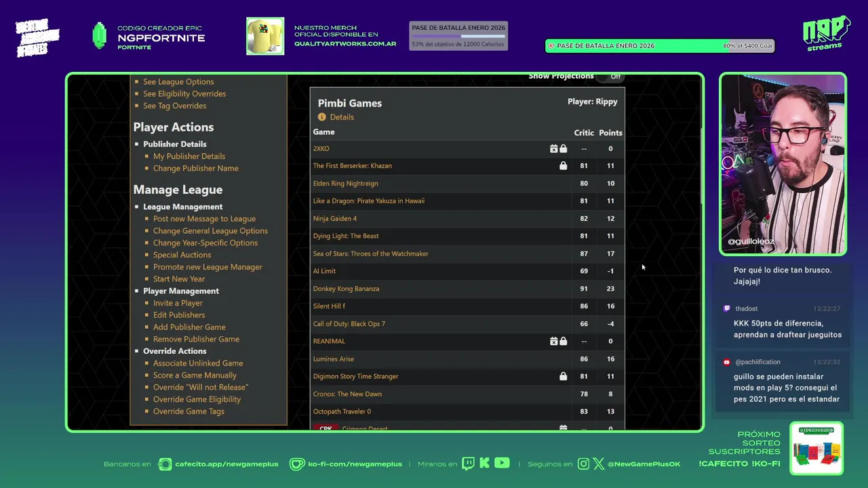
Task: Open Sea of Stars: Throes of the Watchmaker
Action: coord(371,253)
